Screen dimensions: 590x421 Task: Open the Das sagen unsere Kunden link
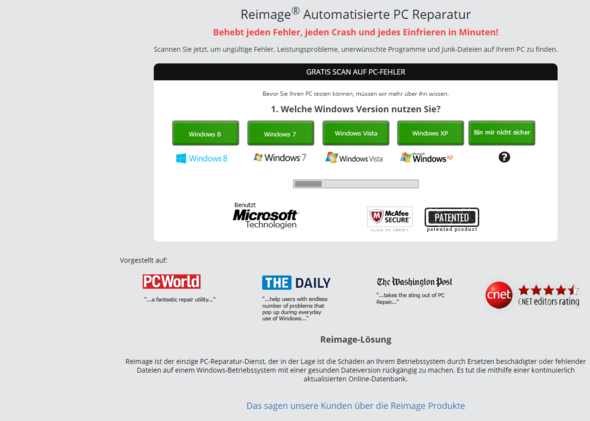[356, 406]
